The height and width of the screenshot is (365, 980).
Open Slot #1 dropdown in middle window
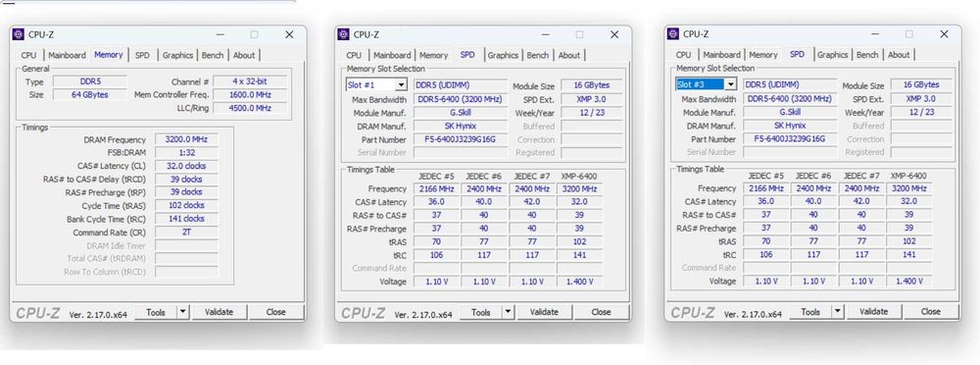pos(401,84)
